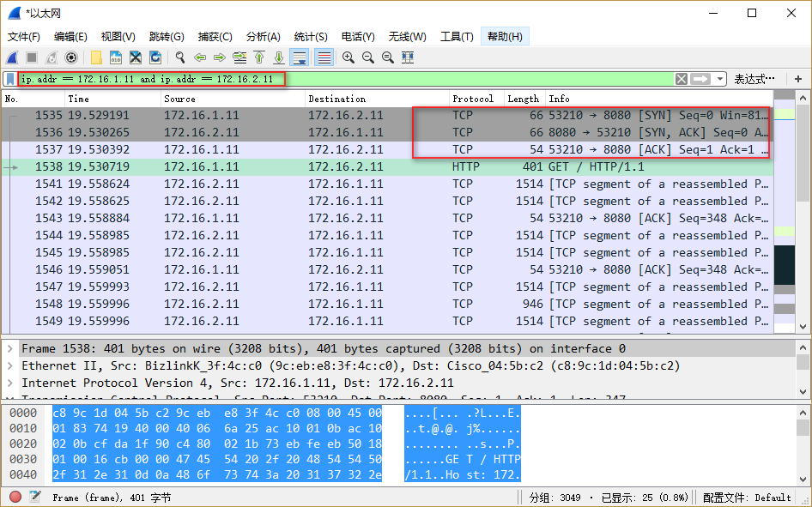Image resolution: width=812 pixels, height=507 pixels.
Task: Open the 文件(F) menu
Action: click(x=24, y=37)
